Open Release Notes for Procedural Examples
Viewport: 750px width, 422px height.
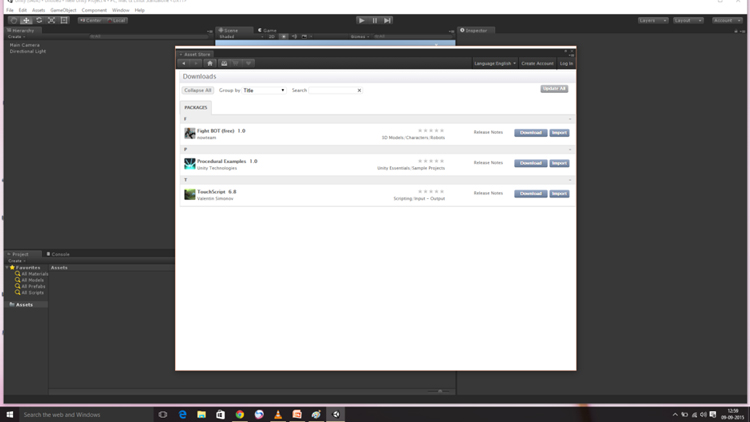pos(488,163)
